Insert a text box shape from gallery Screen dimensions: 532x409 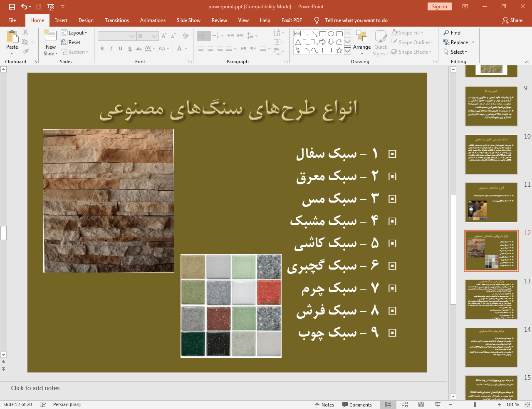coord(297,34)
